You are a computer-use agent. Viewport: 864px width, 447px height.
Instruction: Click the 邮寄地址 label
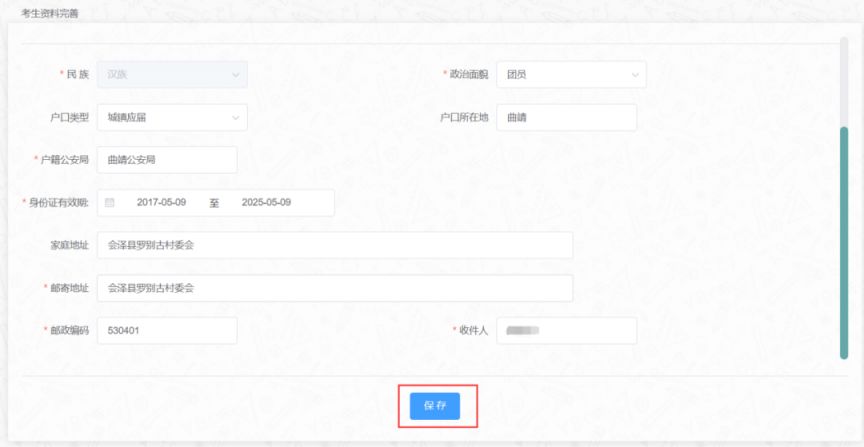pyautogui.click(x=69, y=288)
